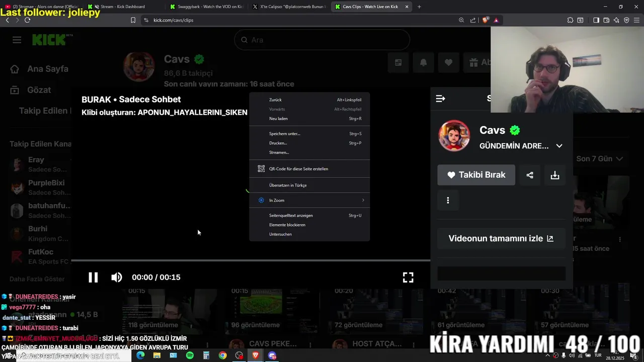Screen dimensions: 644x362
Task: Open Burhi channel in the sidebar
Action: pos(40,233)
